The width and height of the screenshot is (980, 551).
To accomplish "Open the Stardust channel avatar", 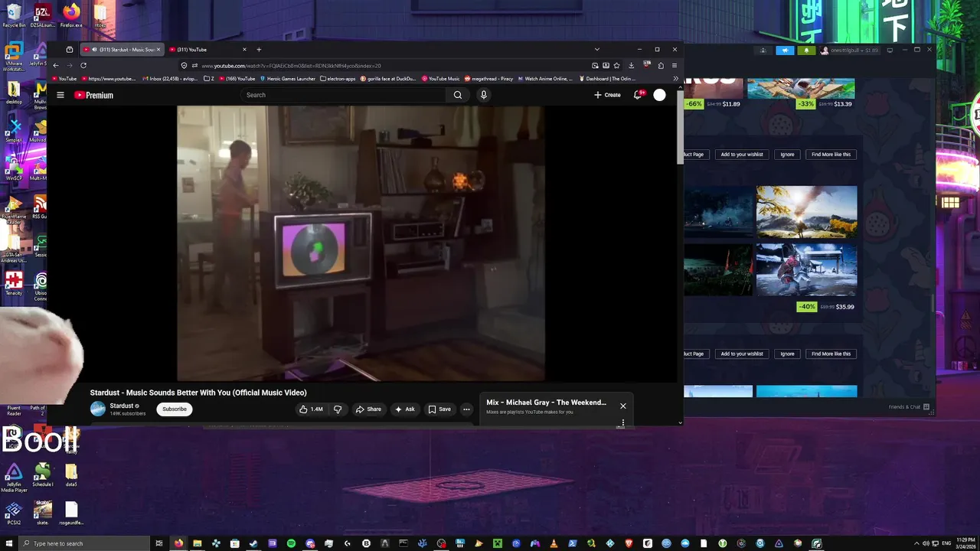I will pyautogui.click(x=98, y=409).
